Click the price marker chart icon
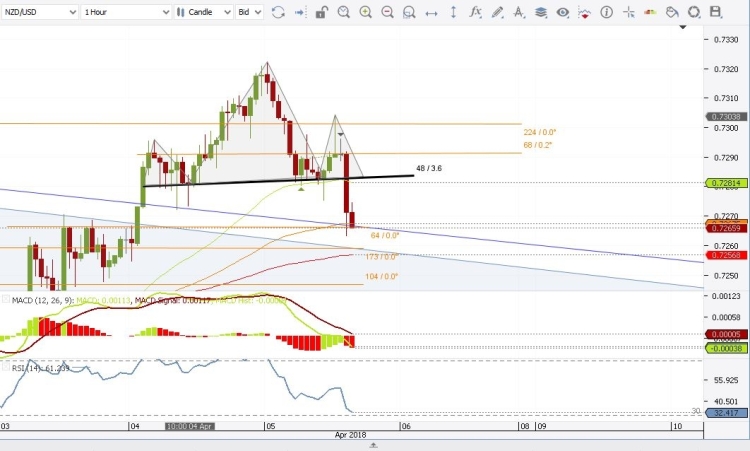750x451 pixels. pos(584,13)
